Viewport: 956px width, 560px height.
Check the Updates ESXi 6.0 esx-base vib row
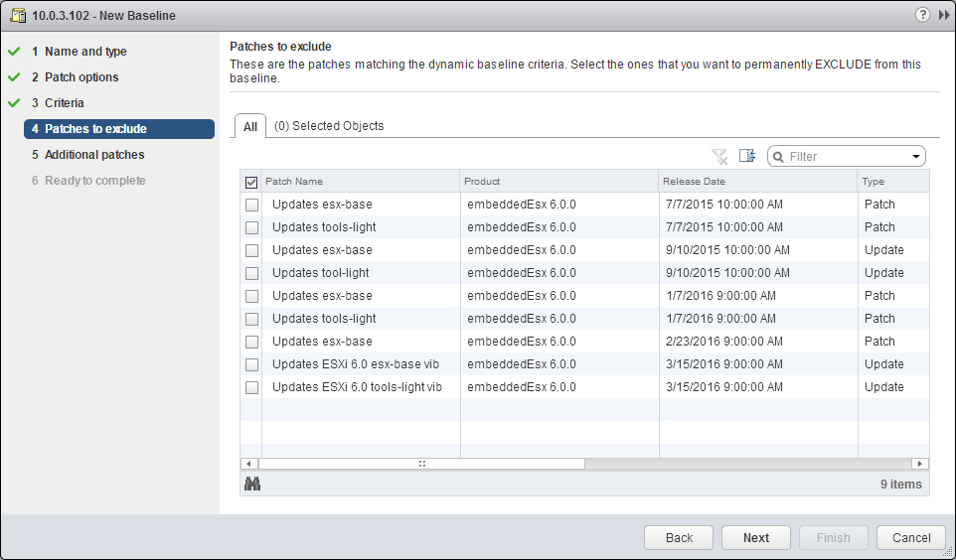251,364
